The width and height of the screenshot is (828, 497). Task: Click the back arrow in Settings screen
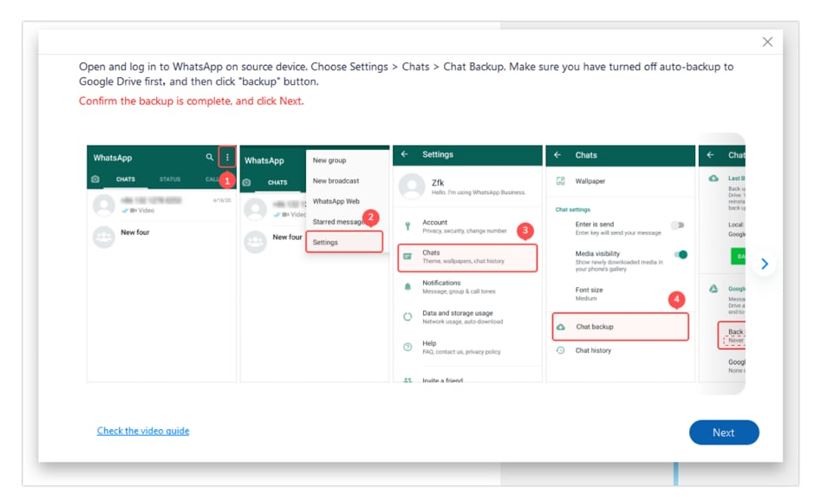(x=404, y=154)
